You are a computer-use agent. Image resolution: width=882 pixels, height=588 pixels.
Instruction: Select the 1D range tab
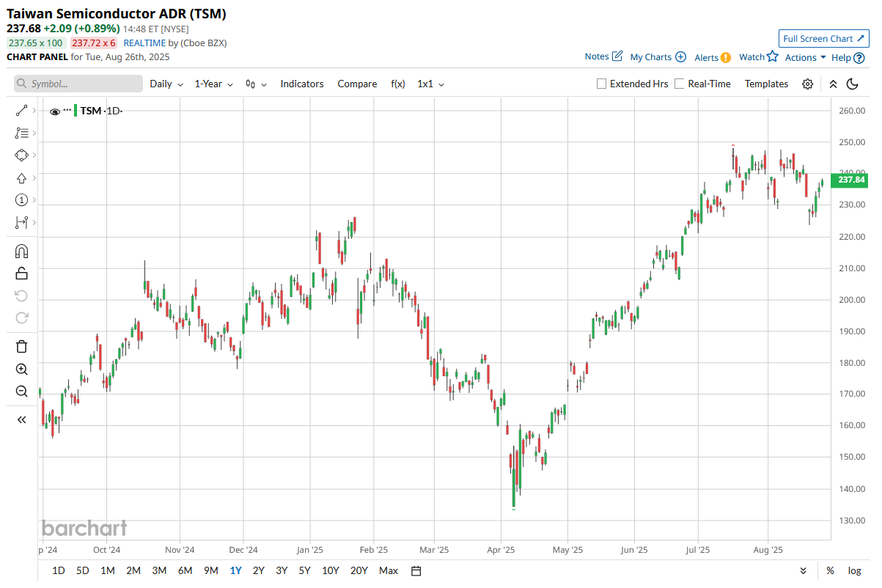tap(59, 570)
